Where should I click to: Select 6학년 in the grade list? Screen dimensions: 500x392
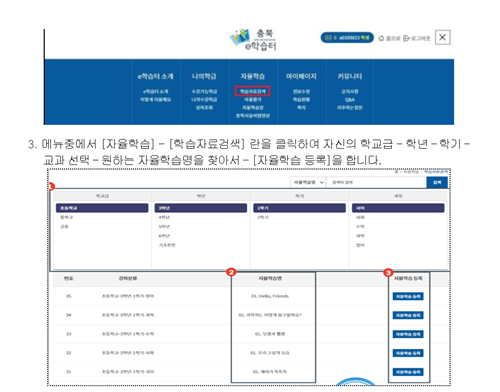(164, 236)
